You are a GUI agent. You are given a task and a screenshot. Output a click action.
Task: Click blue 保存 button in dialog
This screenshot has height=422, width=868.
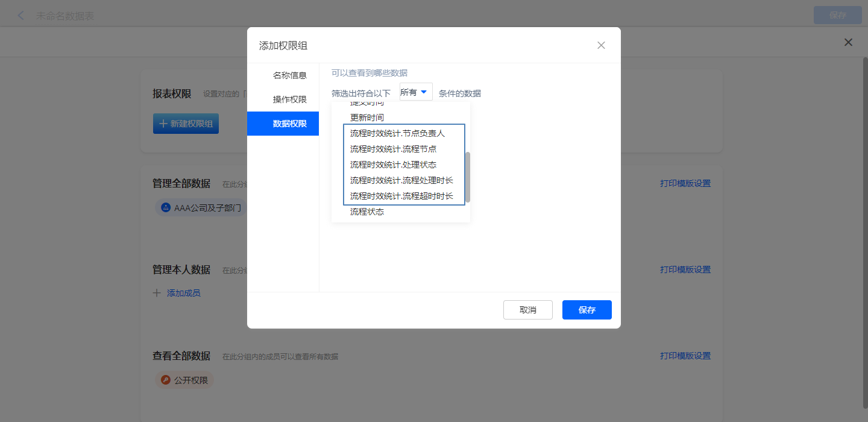pyautogui.click(x=587, y=310)
